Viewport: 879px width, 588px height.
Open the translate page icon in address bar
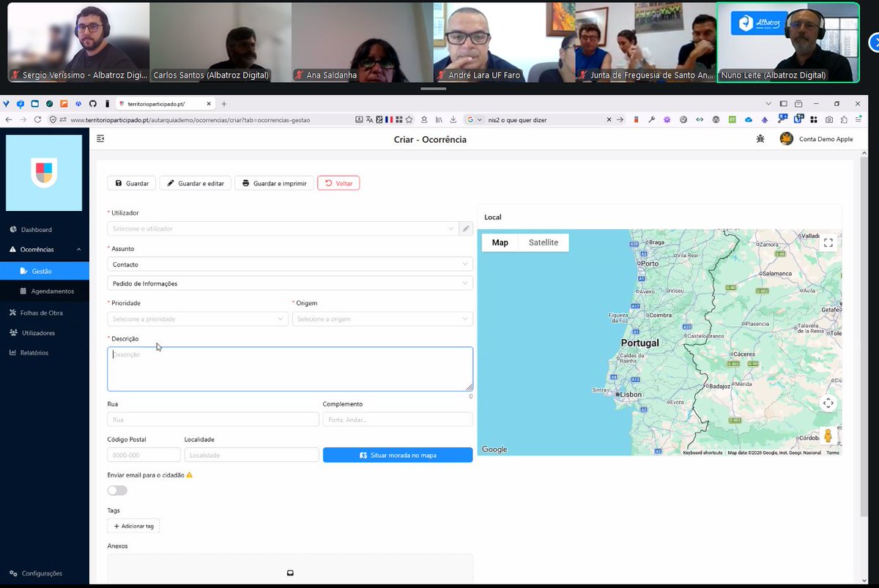tap(371, 119)
